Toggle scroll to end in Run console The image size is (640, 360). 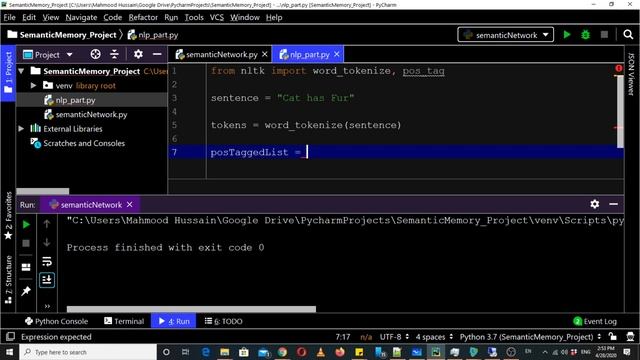click(x=47, y=280)
